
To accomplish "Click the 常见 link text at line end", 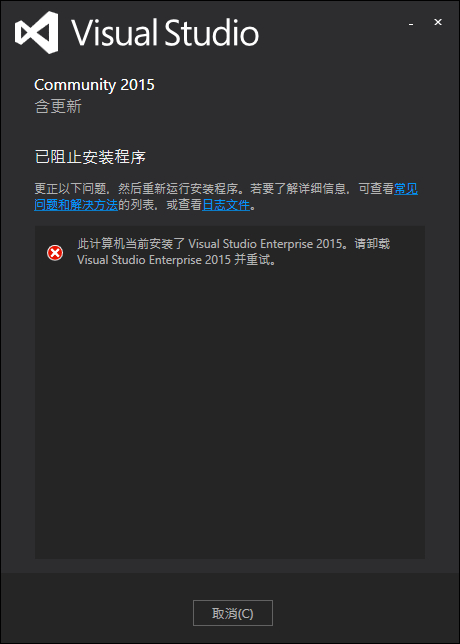I will tap(406, 189).
